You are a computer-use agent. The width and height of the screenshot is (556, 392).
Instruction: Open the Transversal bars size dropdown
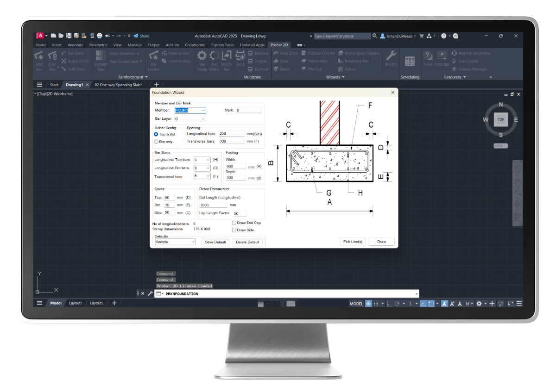pos(208,176)
